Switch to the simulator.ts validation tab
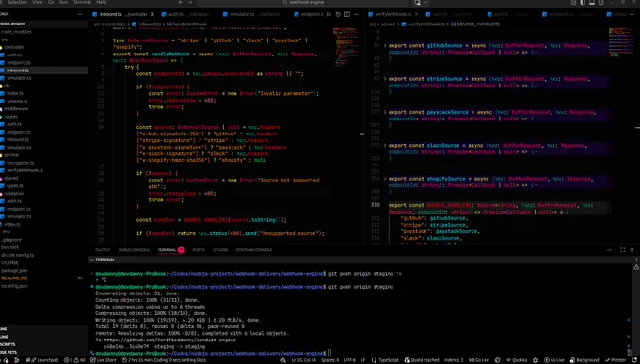The width and height of the screenshot is (640, 364). pos(251,14)
